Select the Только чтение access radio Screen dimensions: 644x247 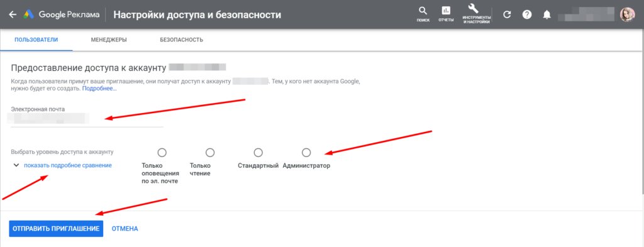[210, 153]
